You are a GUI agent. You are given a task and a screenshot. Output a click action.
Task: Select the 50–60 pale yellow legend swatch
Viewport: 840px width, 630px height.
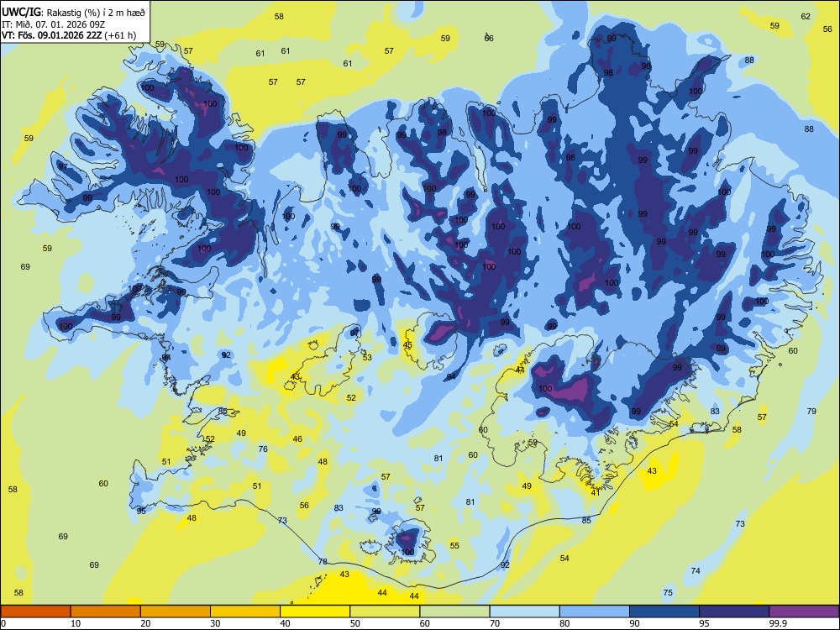click(386, 612)
